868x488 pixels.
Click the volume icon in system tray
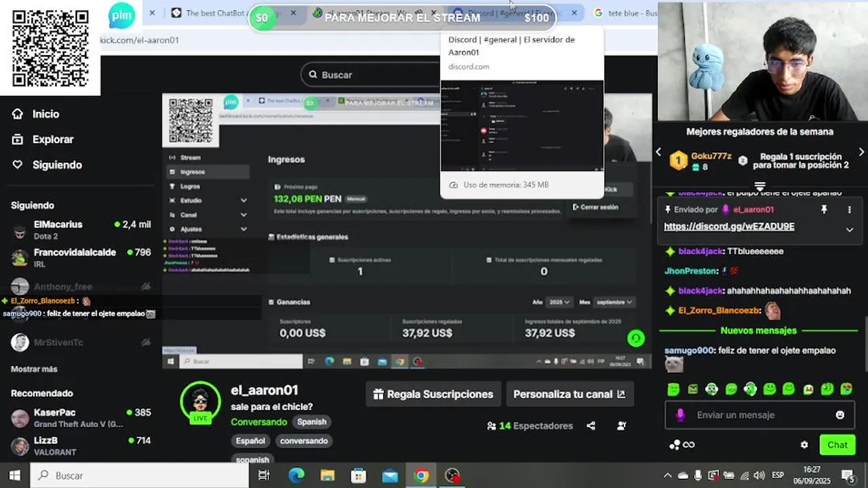click(759, 475)
